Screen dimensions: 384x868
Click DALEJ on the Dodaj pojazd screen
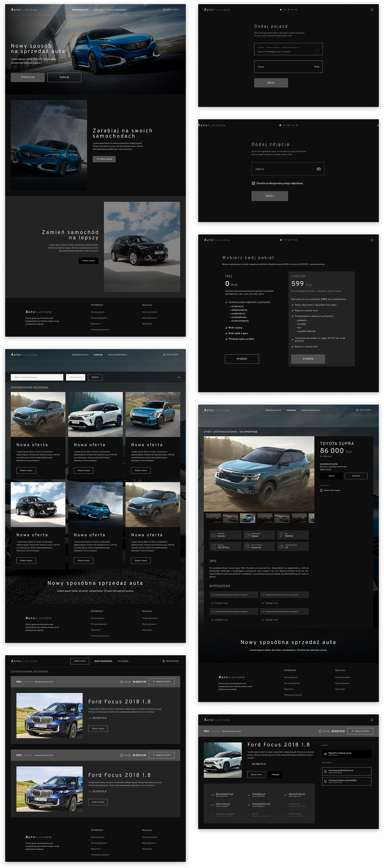click(x=271, y=83)
